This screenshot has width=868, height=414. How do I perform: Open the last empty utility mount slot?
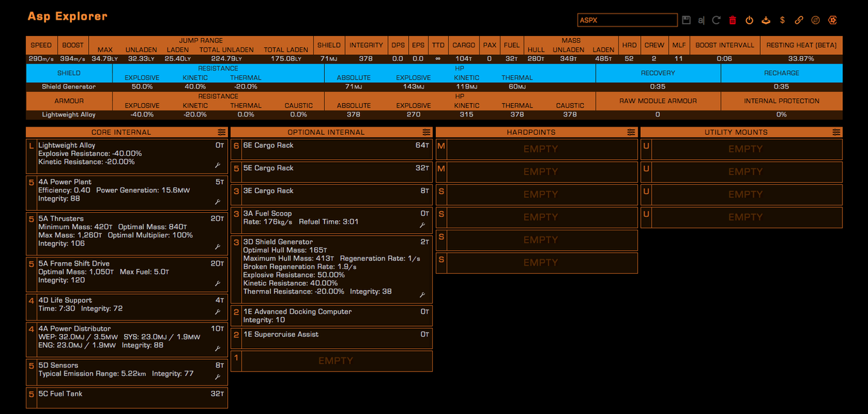741,217
